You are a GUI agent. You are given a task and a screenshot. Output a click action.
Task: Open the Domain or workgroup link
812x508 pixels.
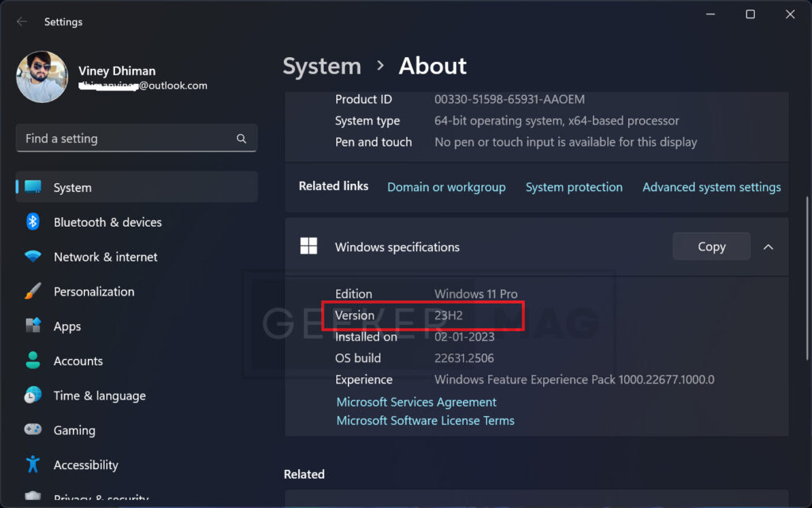[446, 187]
